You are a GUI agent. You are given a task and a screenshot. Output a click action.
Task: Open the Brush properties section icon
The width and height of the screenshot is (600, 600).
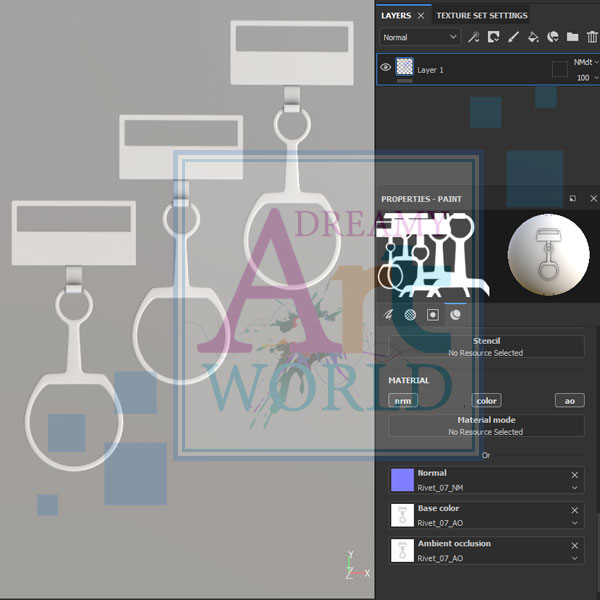[x=388, y=314]
